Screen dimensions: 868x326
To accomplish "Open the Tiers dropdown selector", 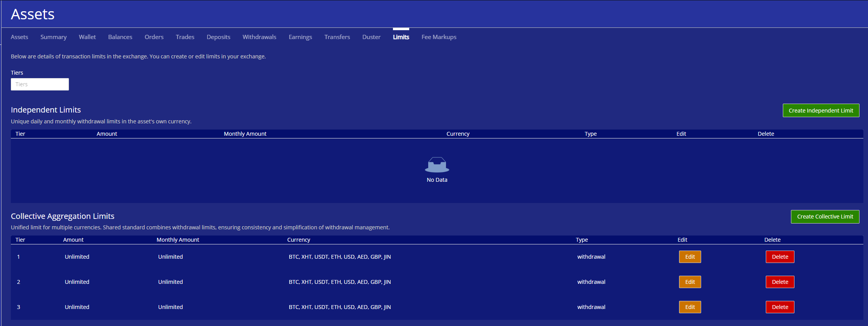I will coord(40,84).
